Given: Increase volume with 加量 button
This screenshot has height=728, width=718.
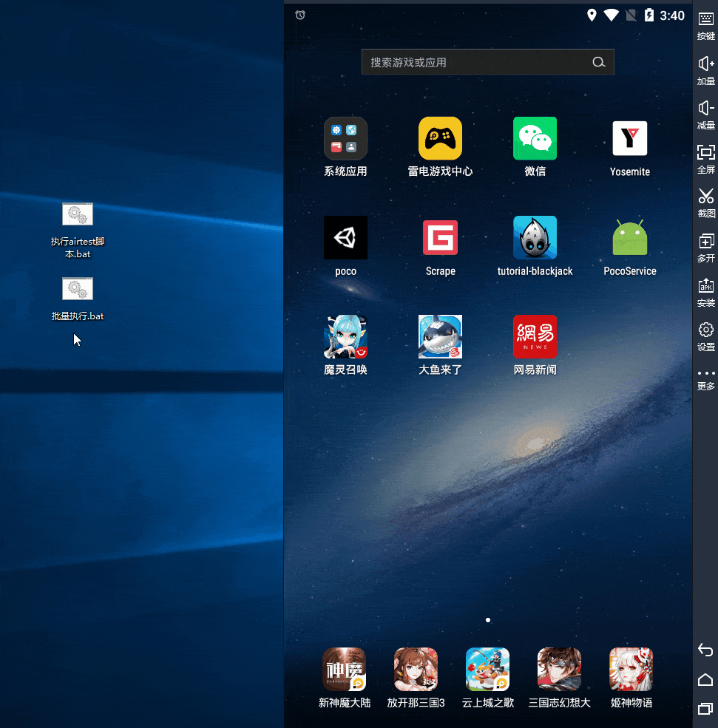Looking at the screenshot, I should [706, 70].
